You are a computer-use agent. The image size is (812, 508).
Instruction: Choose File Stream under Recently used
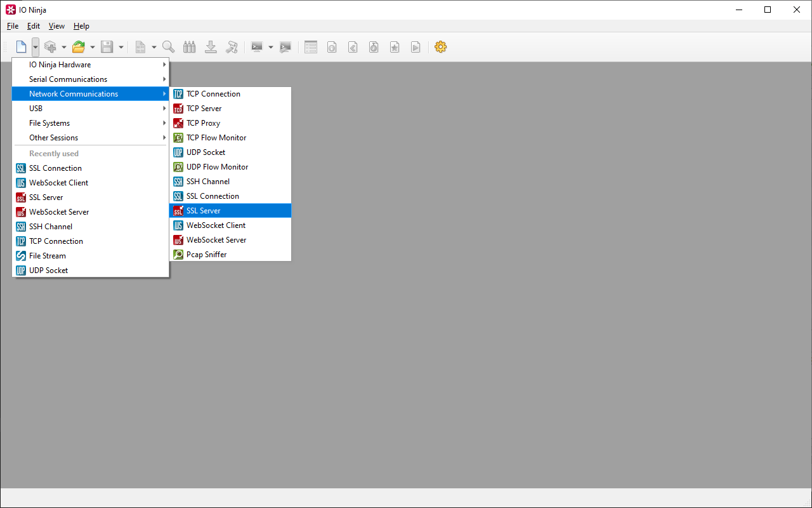tap(91, 256)
